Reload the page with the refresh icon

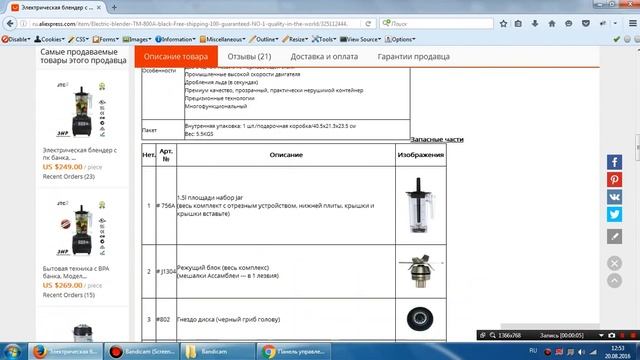coord(368,24)
